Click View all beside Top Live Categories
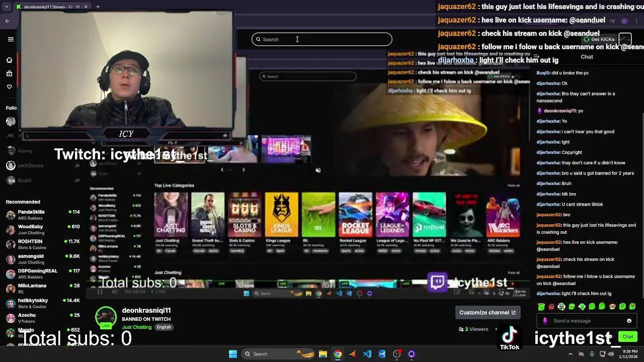Image resolution: width=644 pixels, height=362 pixels. 513,186
